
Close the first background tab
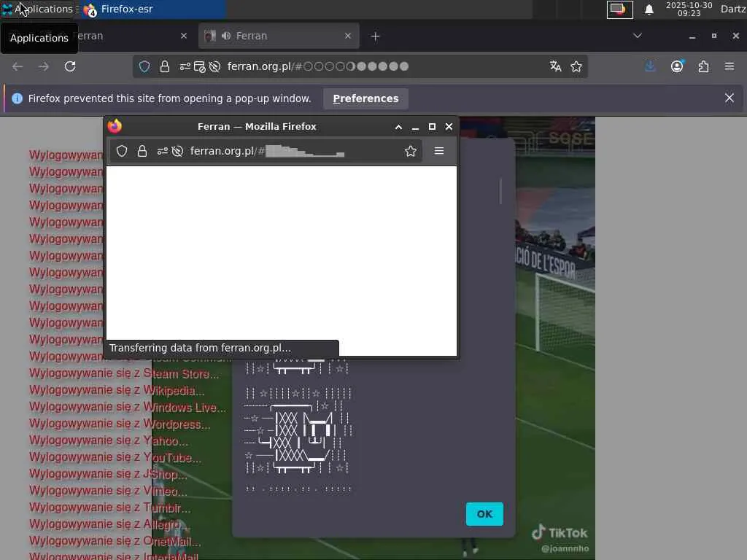point(184,36)
